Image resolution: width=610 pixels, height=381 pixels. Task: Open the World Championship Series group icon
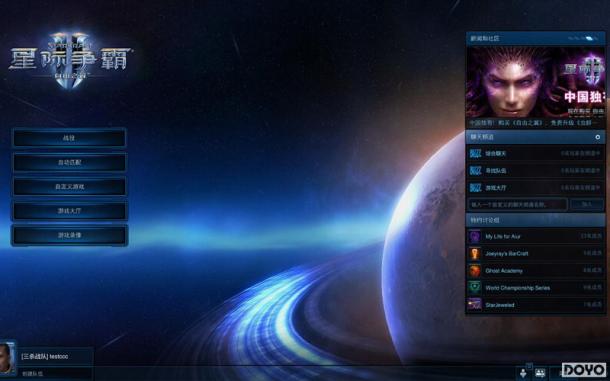475,288
